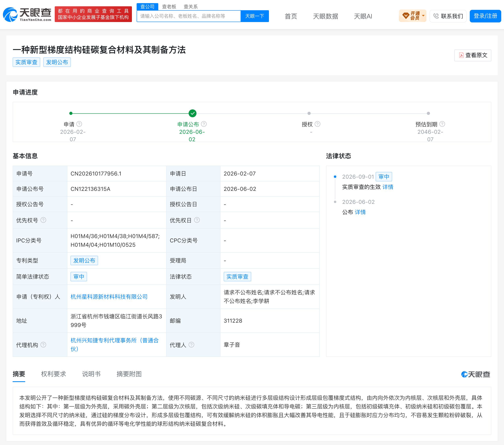Click the help icon beside 授权 milestone

318,124
